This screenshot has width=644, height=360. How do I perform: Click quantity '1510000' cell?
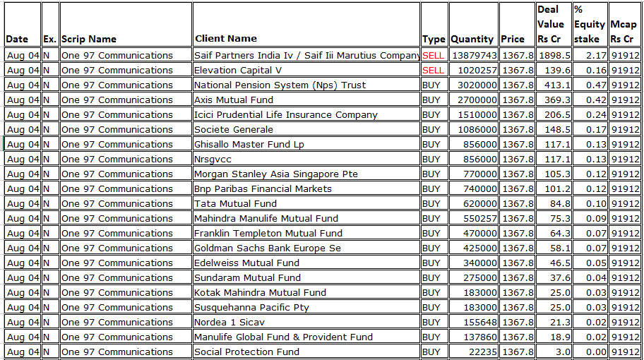point(474,114)
